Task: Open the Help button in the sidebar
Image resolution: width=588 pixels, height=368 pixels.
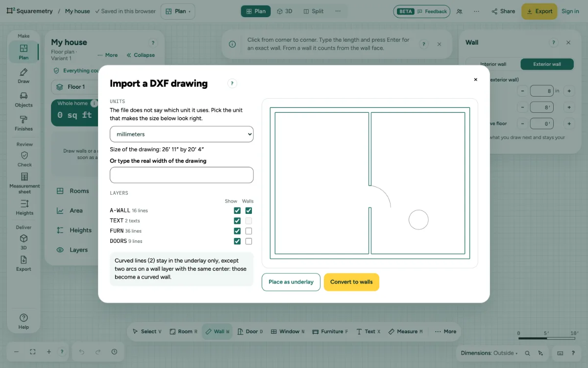Action: pos(24,321)
